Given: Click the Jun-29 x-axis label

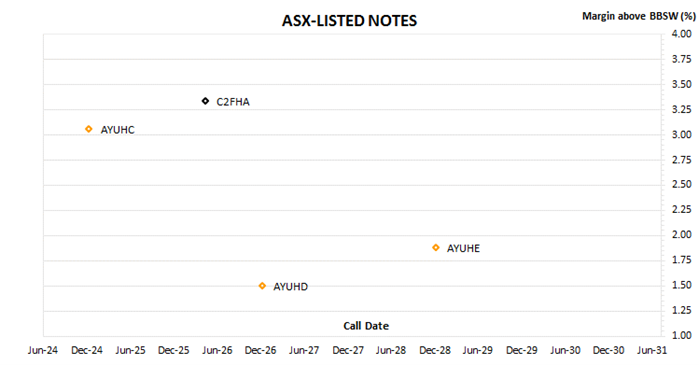Looking at the screenshot, I should (x=477, y=351).
